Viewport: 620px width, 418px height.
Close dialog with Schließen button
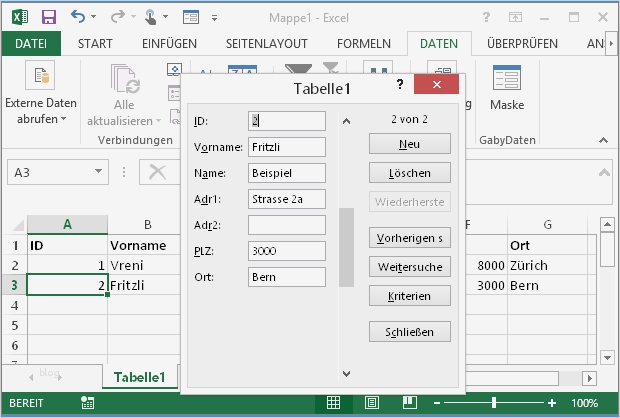click(x=410, y=332)
